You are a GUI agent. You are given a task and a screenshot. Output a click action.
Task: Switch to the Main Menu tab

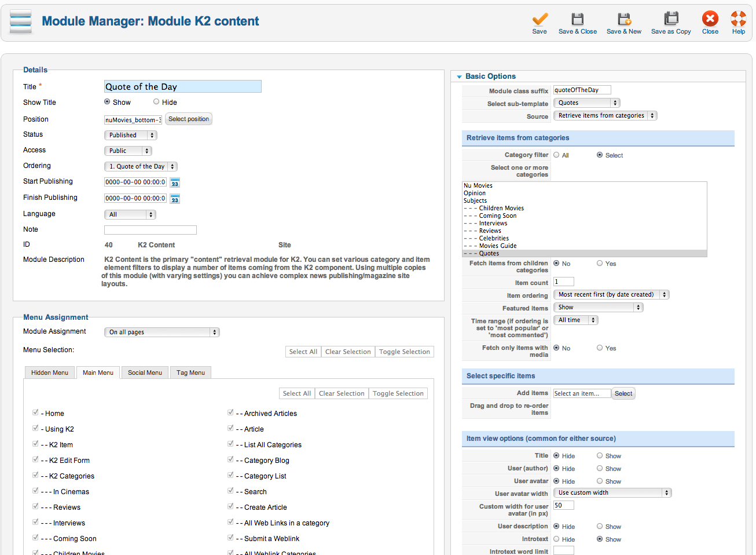pyautogui.click(x=98, y=373)
